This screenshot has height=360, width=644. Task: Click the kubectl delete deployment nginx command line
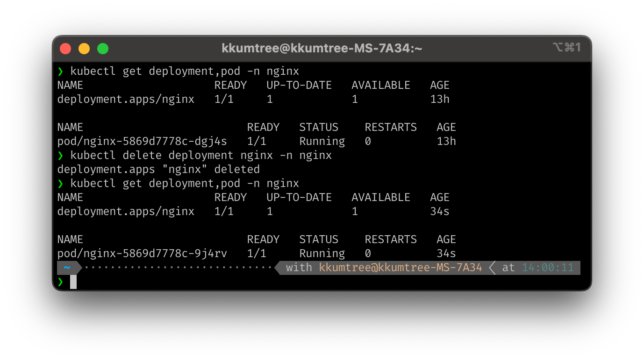click(201, 155)
